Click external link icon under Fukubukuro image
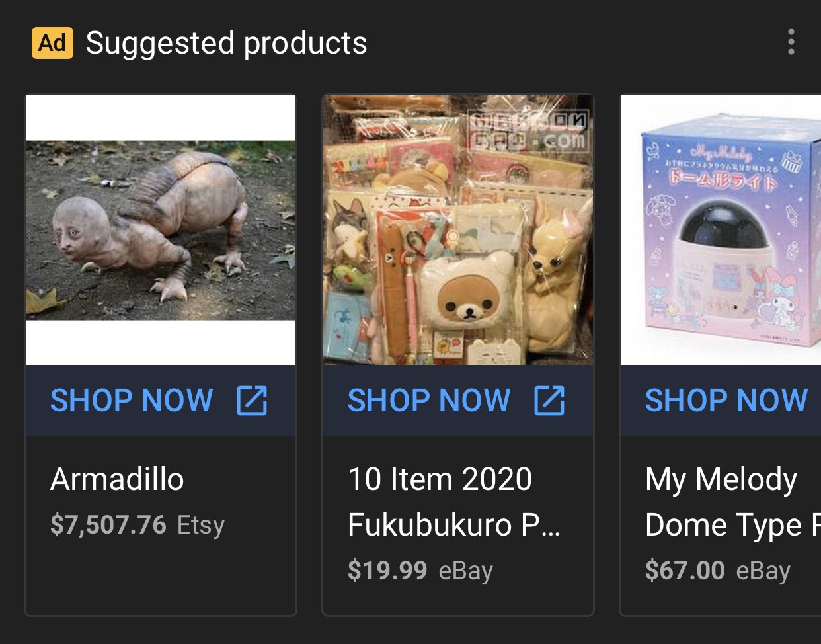The height and width of the screenshot is (644, 821). click(x=549, y=401)
